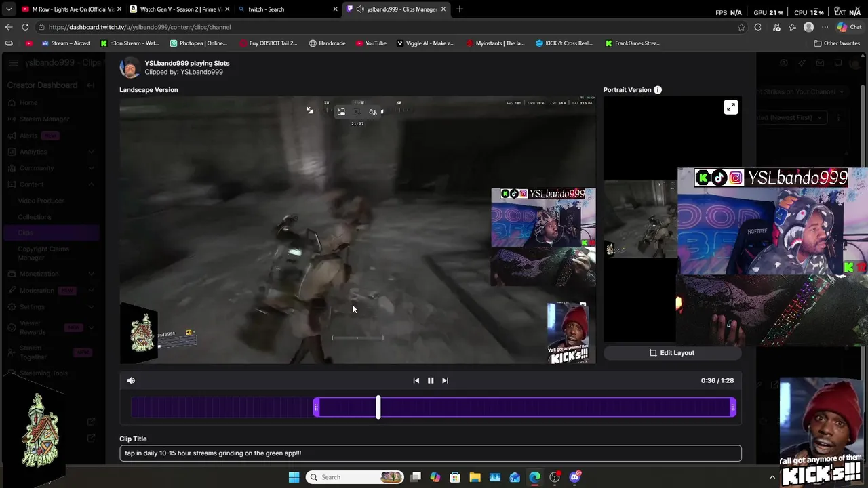Switch to the Watch Gen V Season 2 tab

(x=180, y=9)
